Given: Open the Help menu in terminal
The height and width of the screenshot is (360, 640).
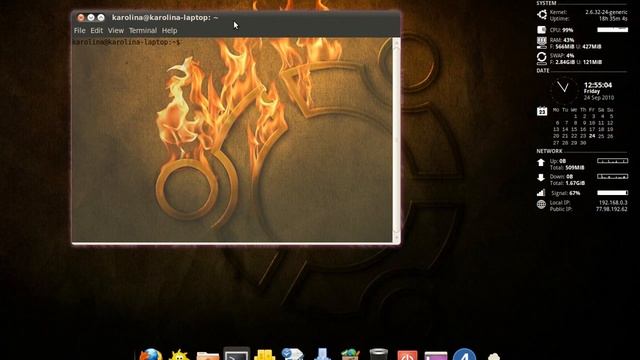Looking at the screenshot, I should pyautogui.click(x=169, y=31).
